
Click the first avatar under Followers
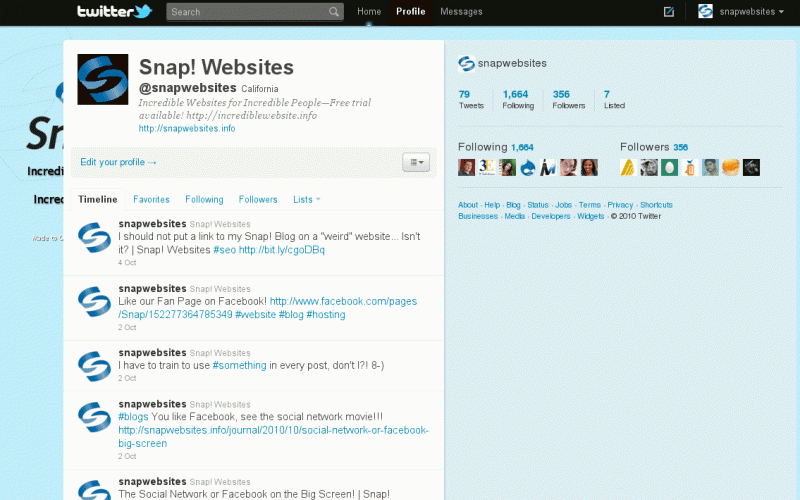[x=628, y=167]
